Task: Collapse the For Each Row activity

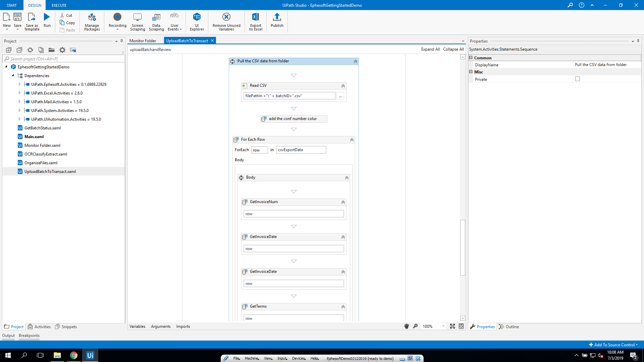Action: 352,140
